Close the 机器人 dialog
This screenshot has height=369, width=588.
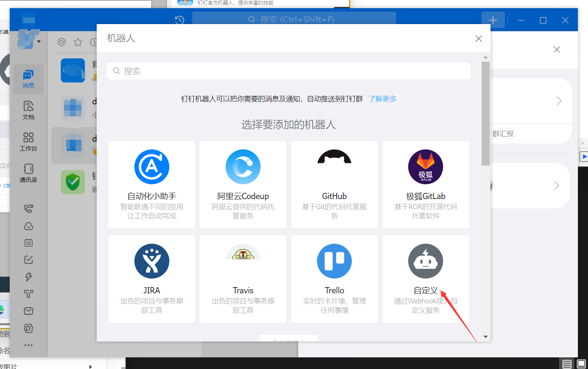[478, 38]
